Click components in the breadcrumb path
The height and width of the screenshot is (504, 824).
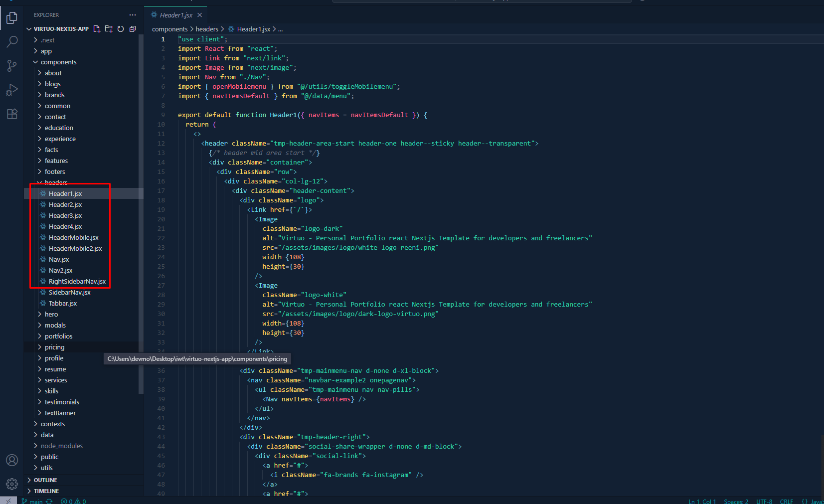(170, 29)
